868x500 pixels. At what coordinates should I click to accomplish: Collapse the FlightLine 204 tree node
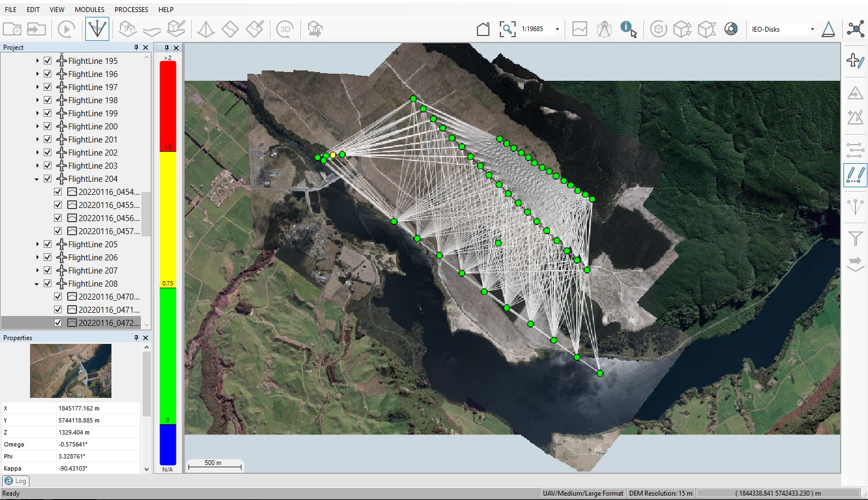pyautogui.click(x=37, y=179)
